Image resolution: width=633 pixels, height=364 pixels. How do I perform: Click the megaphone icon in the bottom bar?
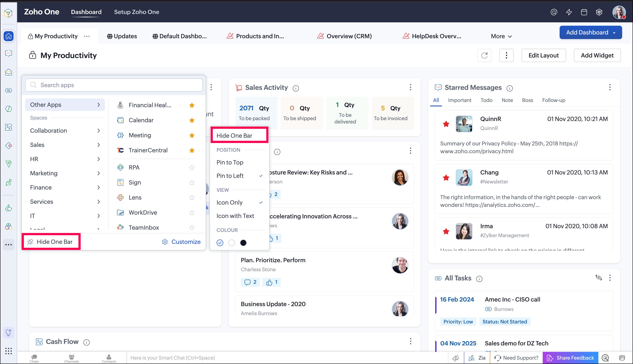click(x=456, y=358)
